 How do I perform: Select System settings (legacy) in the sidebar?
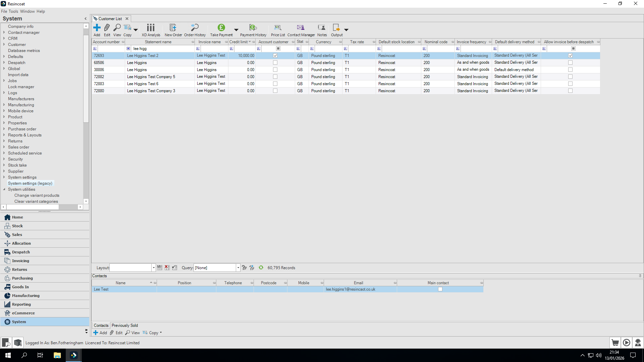30,183
